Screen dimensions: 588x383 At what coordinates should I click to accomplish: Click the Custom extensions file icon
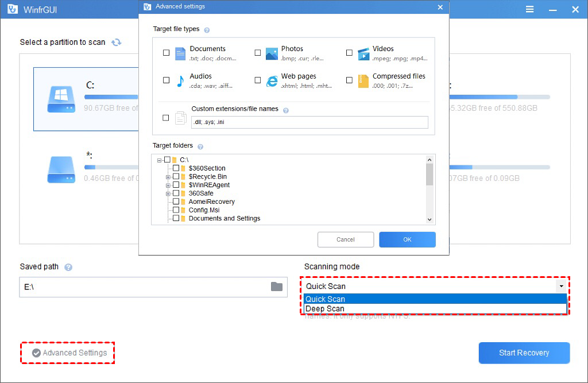click(x=181, y=118)
